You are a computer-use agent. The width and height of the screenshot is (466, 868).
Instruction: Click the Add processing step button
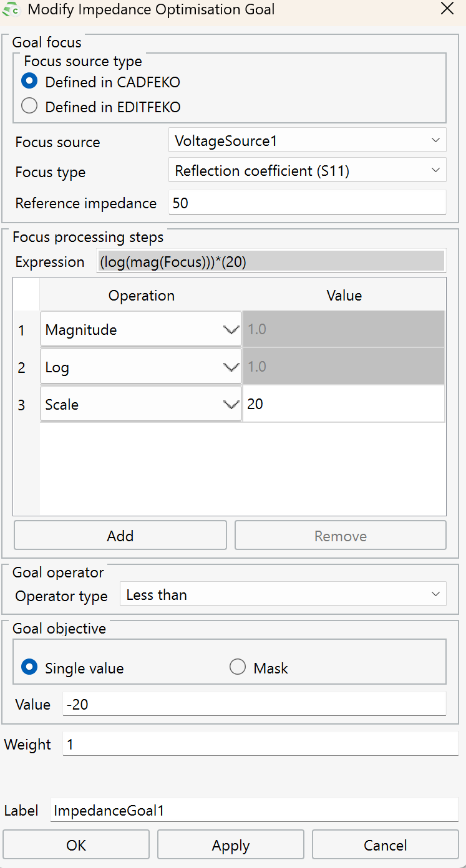(x=120, y=536)
